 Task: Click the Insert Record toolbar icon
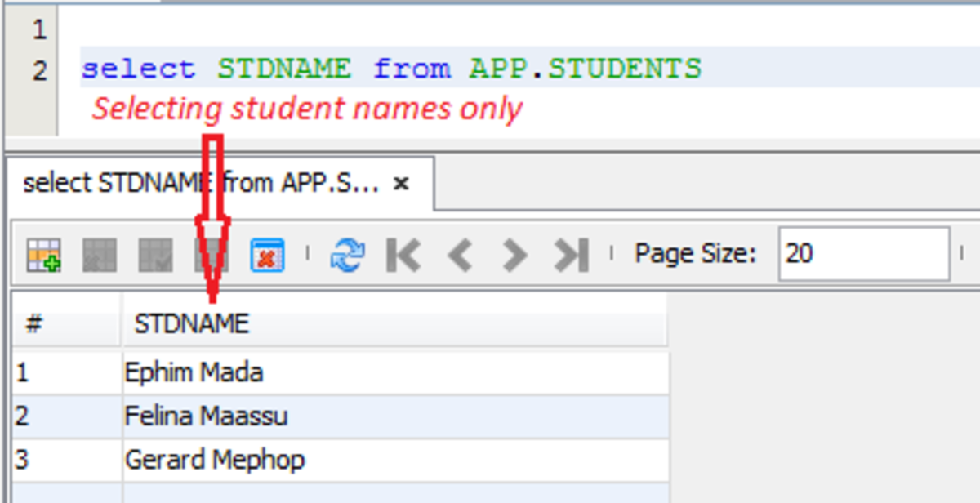[x=43, y=256]
